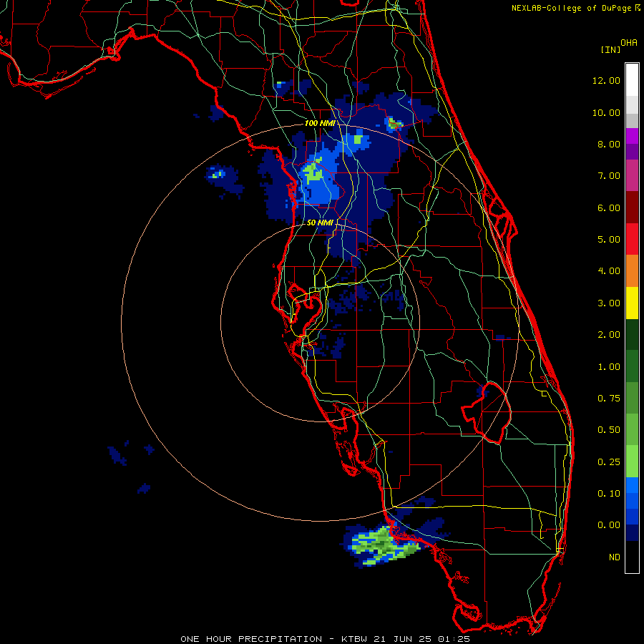The width and height of the screenshot is (644, 644).
Task: Click the 0.10 legend value
Action: coord(609,494)
